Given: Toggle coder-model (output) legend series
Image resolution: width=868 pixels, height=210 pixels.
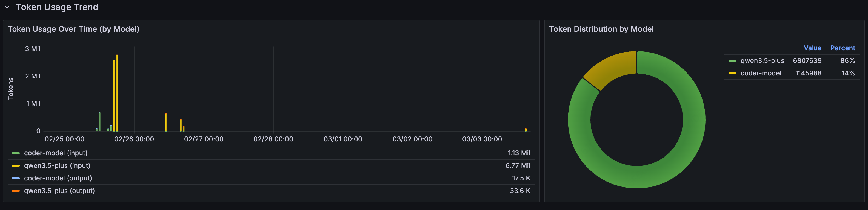Looking at the screenshot, I should pos(58,178).
